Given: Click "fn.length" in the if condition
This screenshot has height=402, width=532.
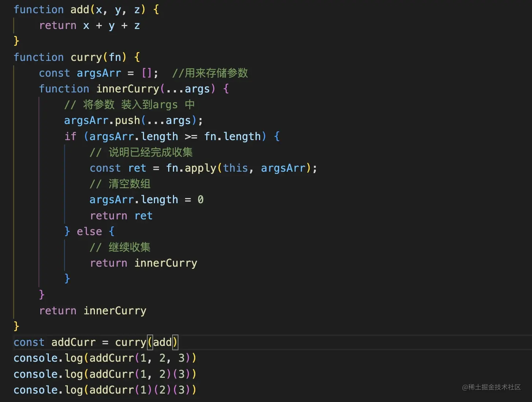Looking at the screenshot, I should tap(232, 136).
